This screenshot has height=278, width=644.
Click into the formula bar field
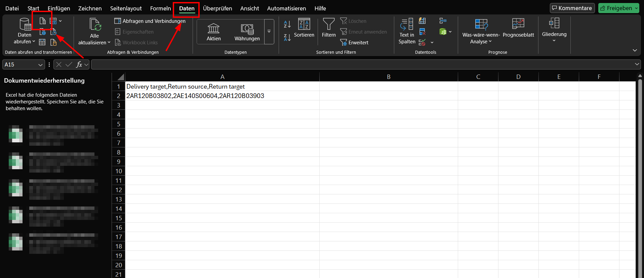[x=363, y=64]
